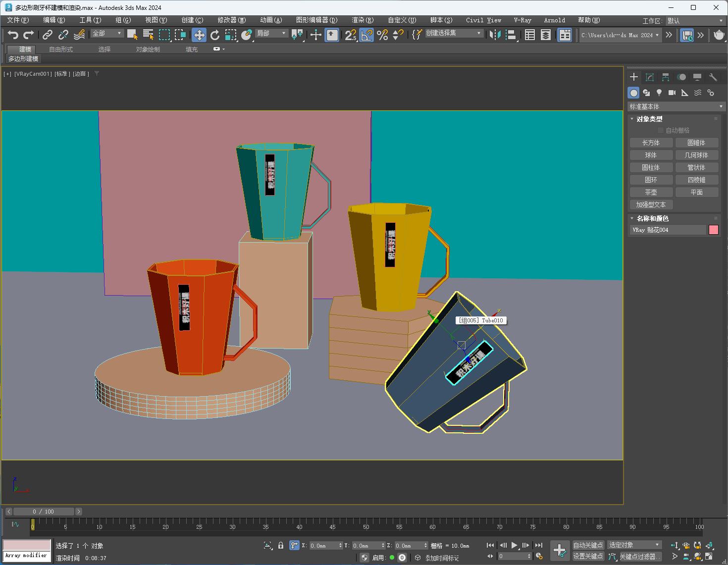Toggle the selection lock padlock

pyautogui.click(x=281, y=545)
